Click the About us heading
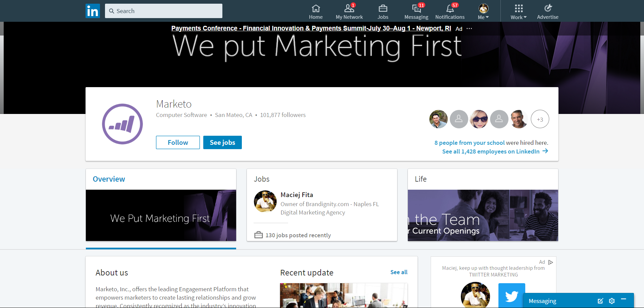 112,273
